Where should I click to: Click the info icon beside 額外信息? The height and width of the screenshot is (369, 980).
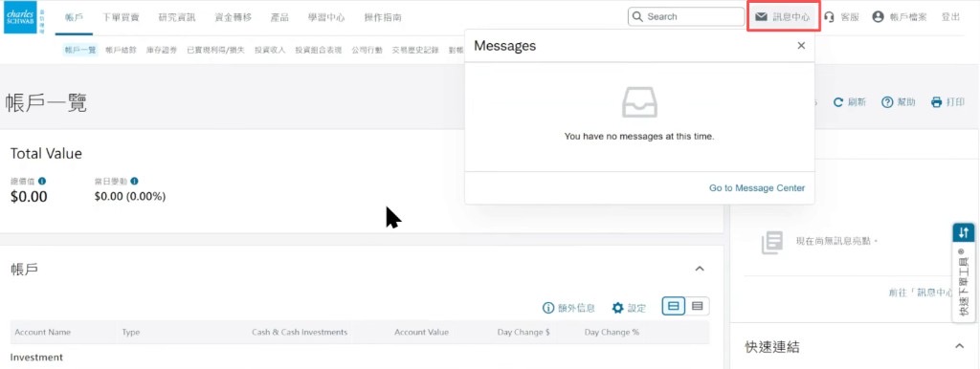(548, 307)
